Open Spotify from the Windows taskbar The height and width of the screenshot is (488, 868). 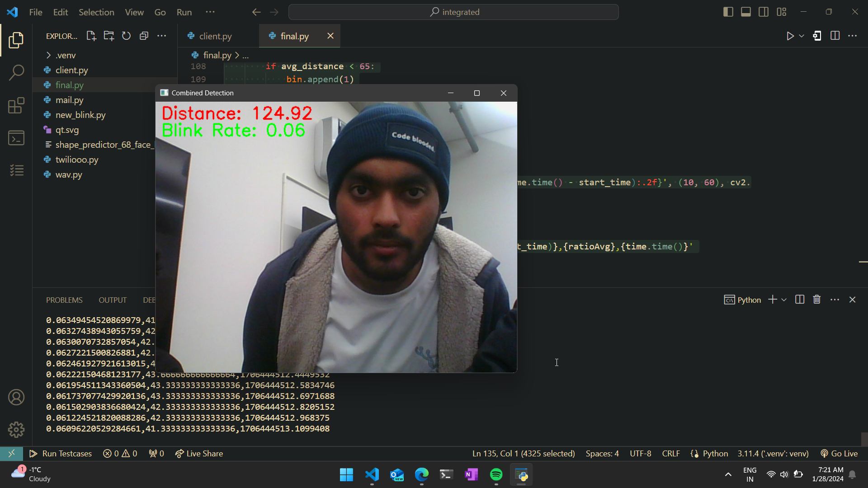pos(496,474)
